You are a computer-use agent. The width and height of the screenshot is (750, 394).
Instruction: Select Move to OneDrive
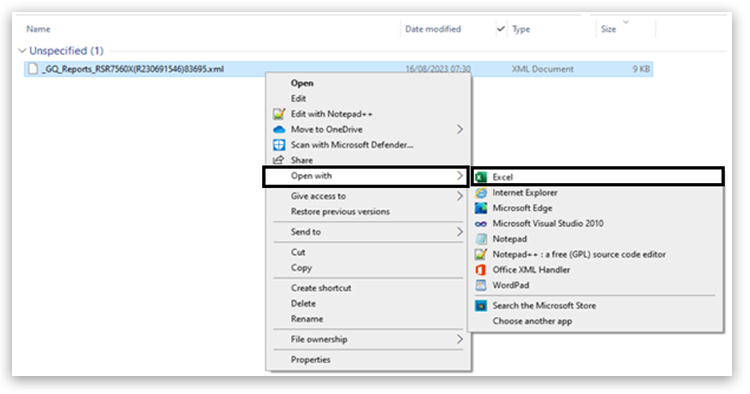tap(327, 130)
